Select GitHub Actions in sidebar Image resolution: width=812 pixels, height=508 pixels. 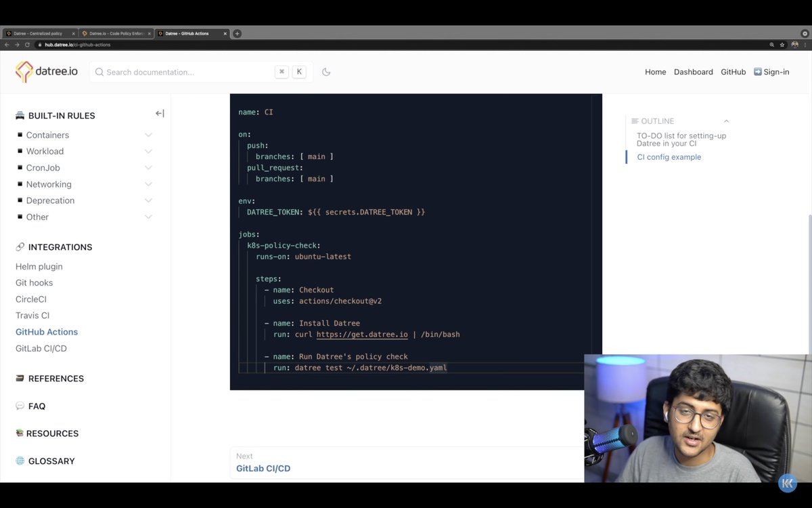coord(47,332)
